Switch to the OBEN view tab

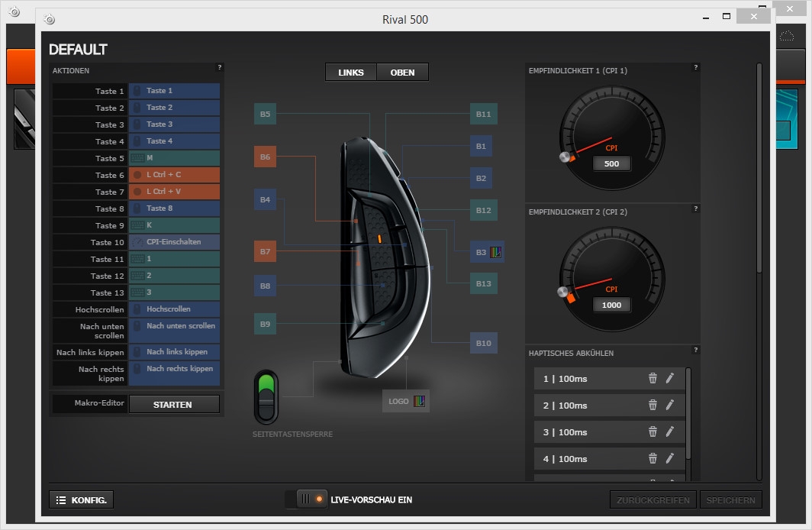click(x=402, y=73)
